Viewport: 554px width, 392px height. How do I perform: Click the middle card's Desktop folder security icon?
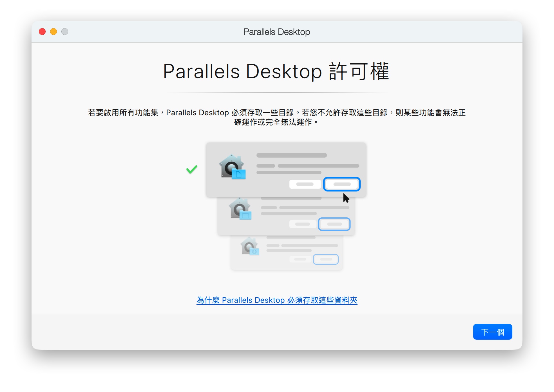(x=240, y=209)
